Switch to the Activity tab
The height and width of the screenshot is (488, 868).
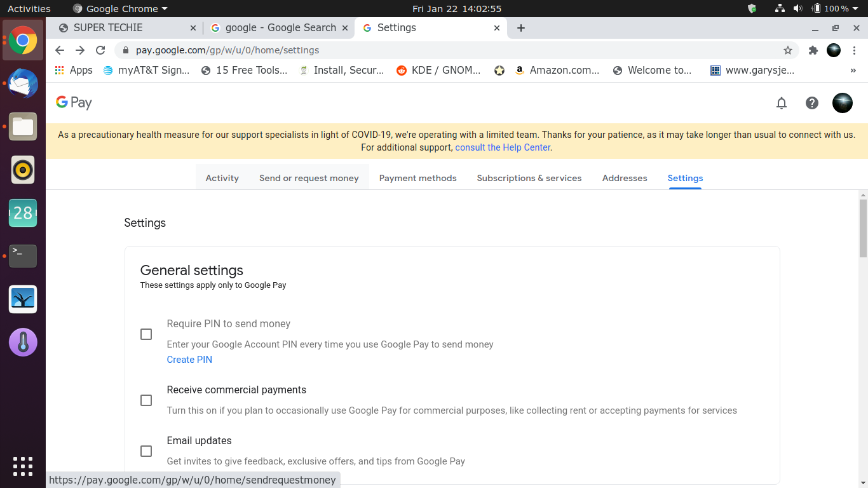[222, 178]
